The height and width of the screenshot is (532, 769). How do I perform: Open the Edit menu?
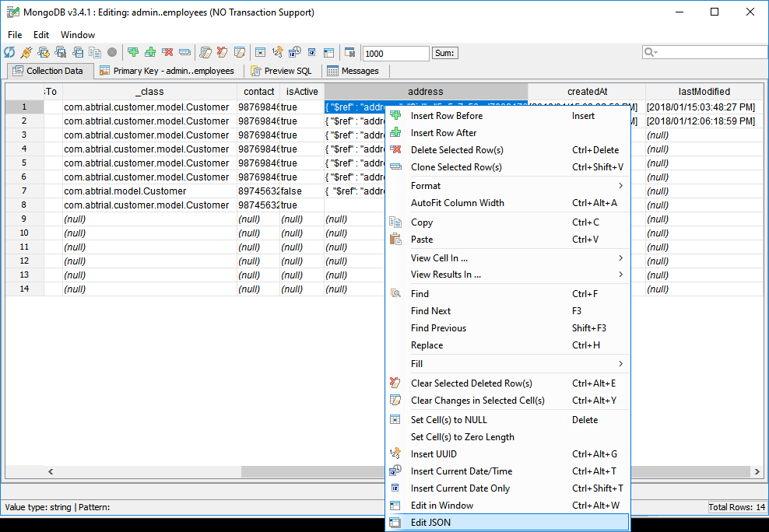pos(41,35)
